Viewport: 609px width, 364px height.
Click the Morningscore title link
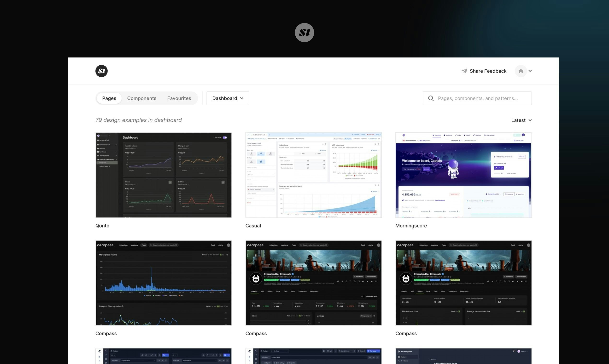(x=411, y=226)
